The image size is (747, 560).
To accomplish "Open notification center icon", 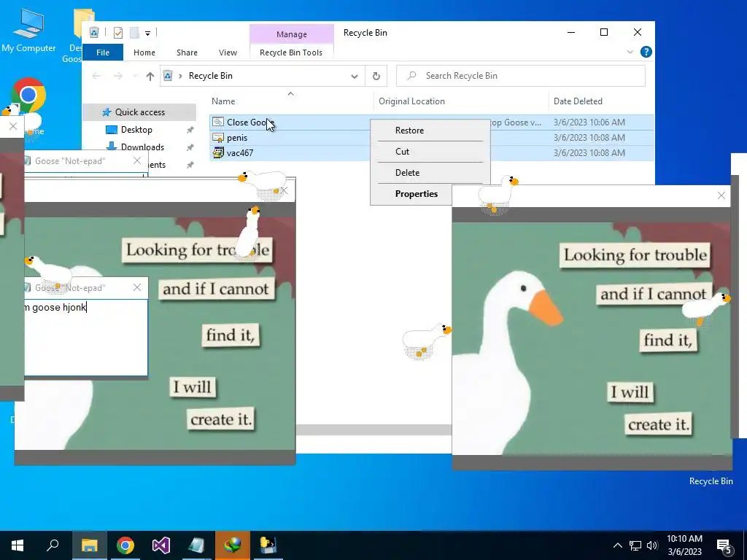I will (724, 545).
